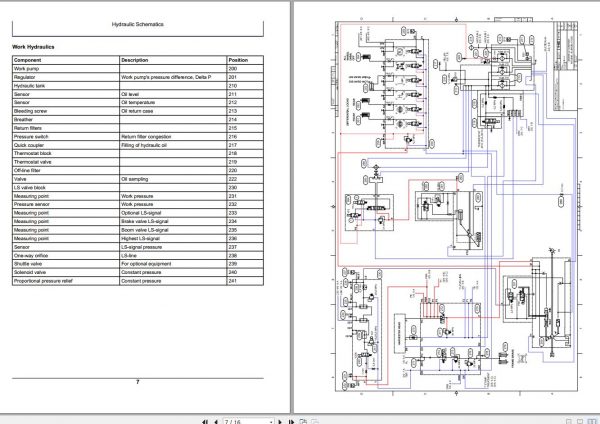
Task: Go to first page button
Action: [205, 422]
